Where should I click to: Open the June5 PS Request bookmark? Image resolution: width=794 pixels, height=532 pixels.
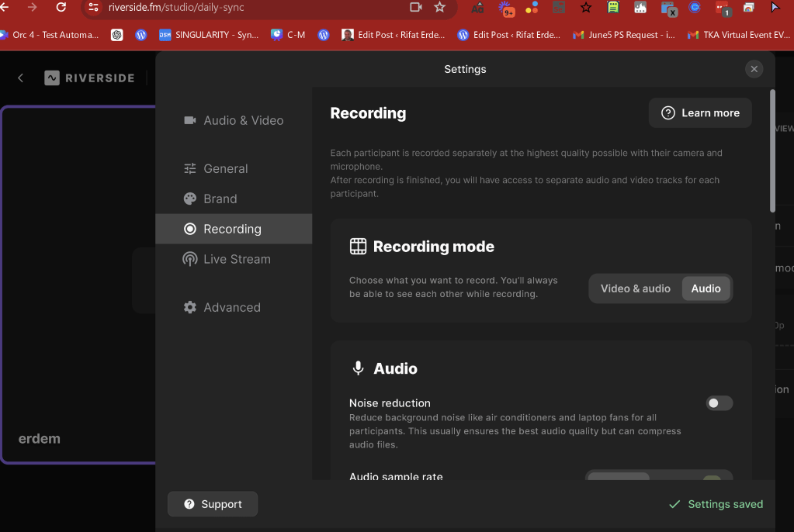(623, 35)
